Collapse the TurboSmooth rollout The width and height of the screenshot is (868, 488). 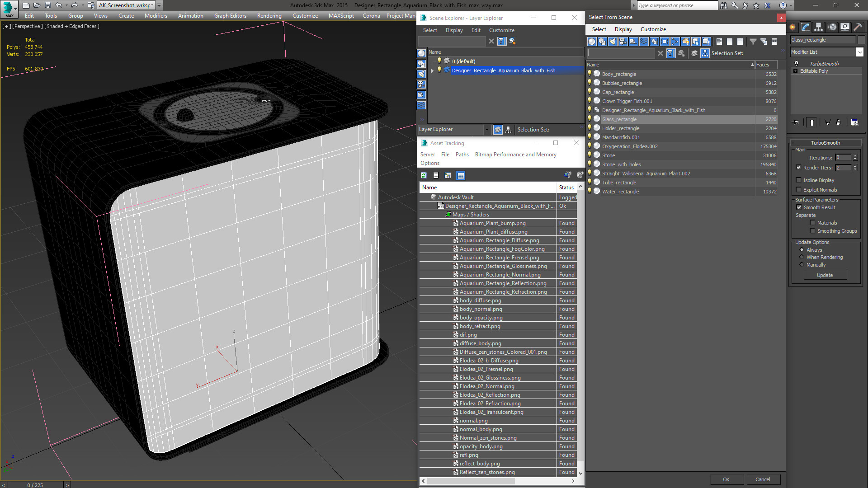coord(793,143)
